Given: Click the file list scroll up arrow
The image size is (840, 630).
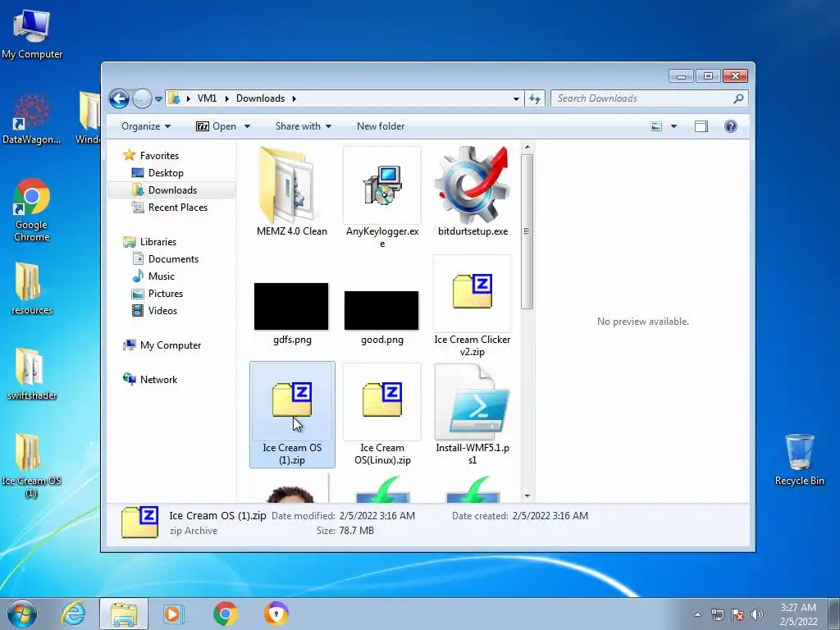Looking at the screenshot, I should pyautogui.click(x=527, y=148).
